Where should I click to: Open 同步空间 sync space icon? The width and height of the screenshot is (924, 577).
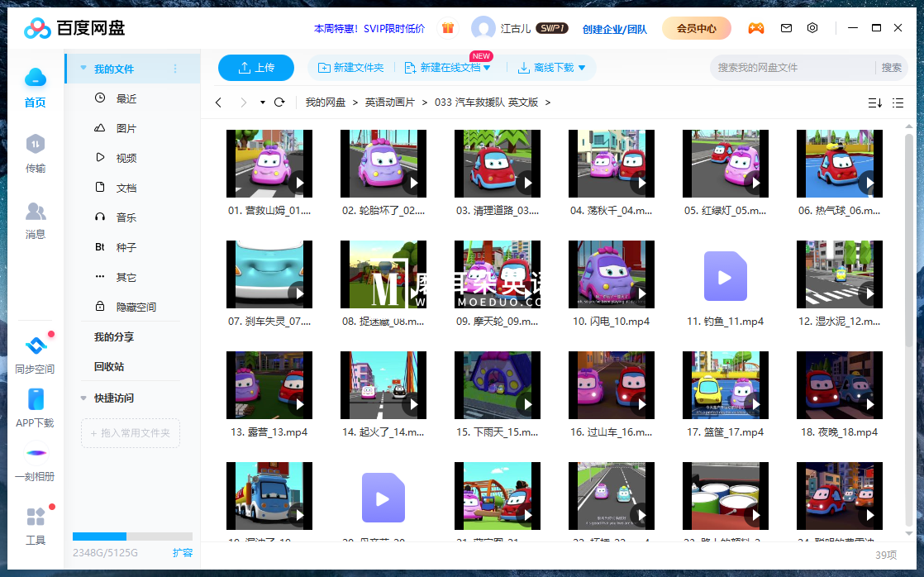pos(35,346)
